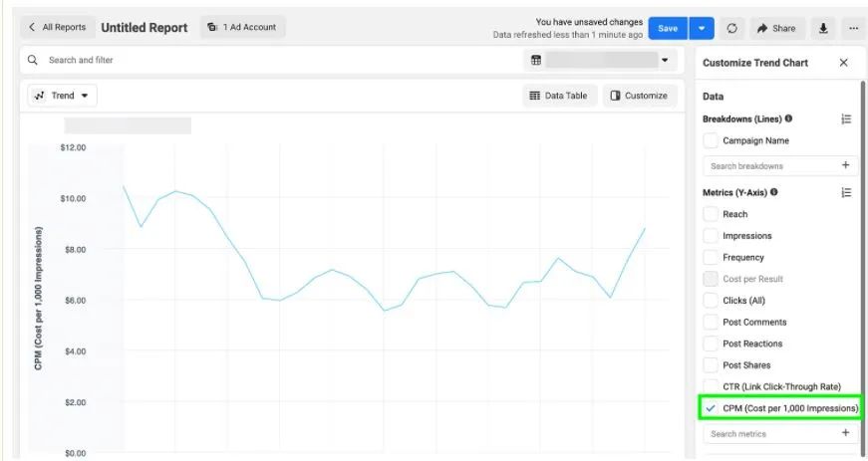Click the plus icon in Search breakdowns
Screen dimensions: 868x461
pos(845,166)
